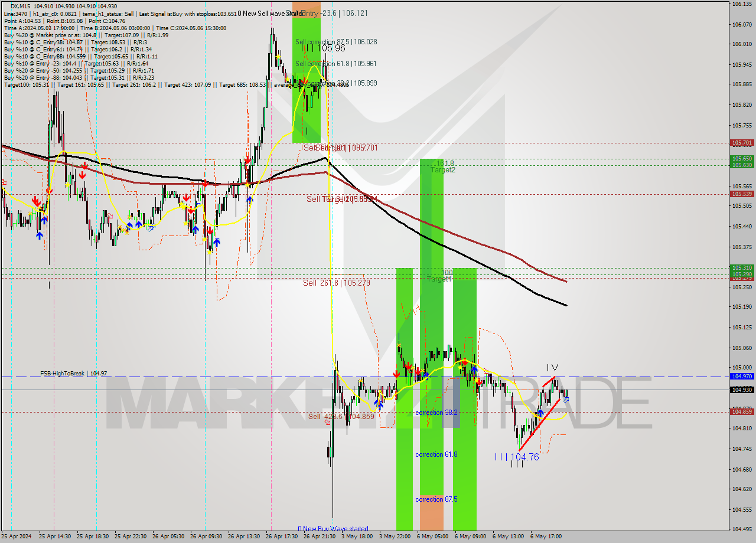Click the 104.620 price scale value

point(742,489)
